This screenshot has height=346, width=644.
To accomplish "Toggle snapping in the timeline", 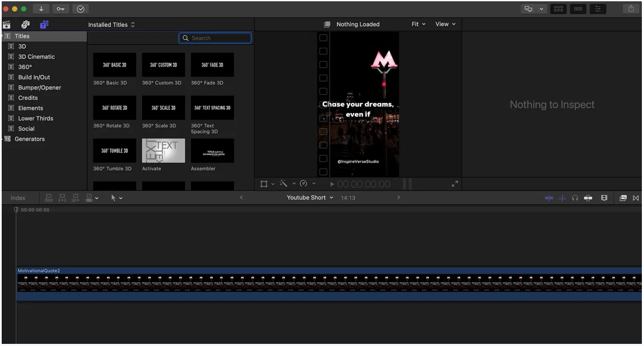I will (588, 198).
